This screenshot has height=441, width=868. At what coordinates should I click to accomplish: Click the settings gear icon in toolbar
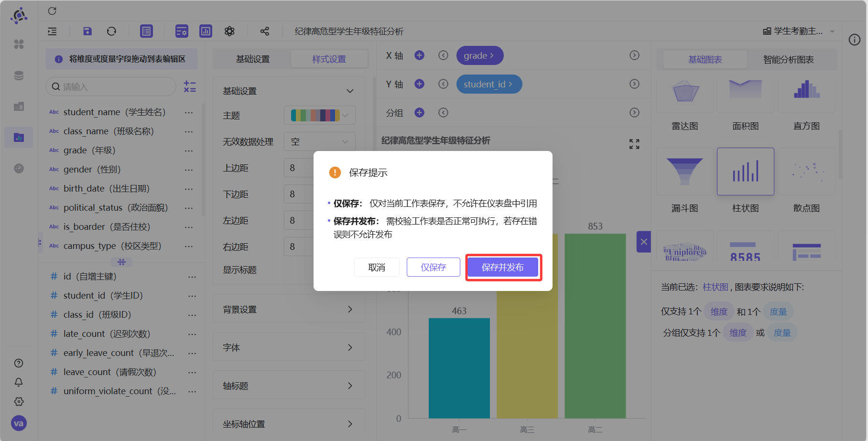[x=229, y=31]
